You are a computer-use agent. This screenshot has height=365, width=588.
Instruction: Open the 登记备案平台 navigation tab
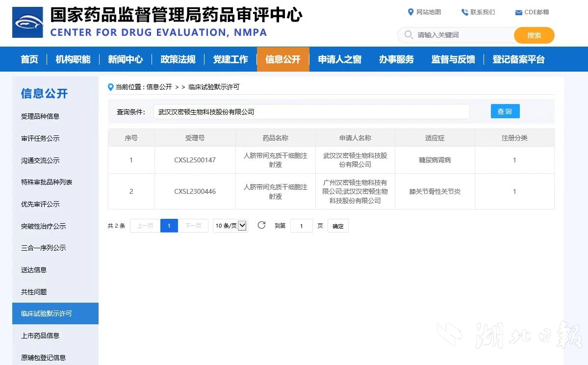(x=519, y=59)
